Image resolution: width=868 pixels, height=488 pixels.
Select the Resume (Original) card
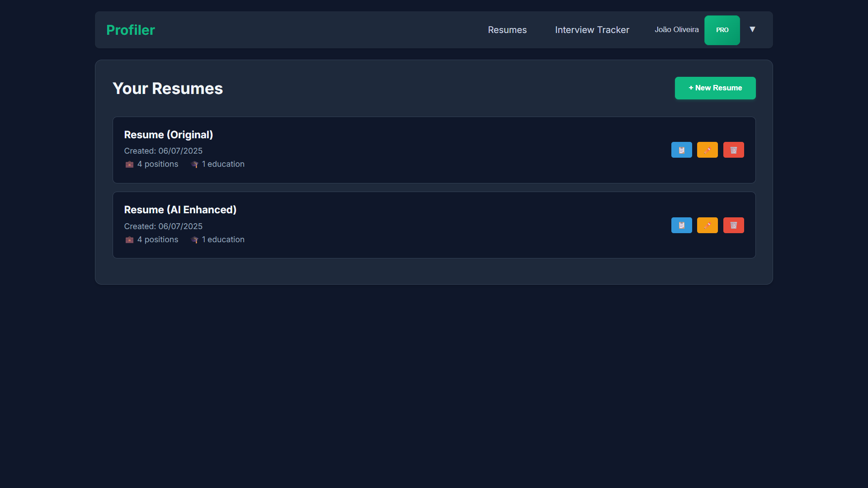tap(407, 150)
